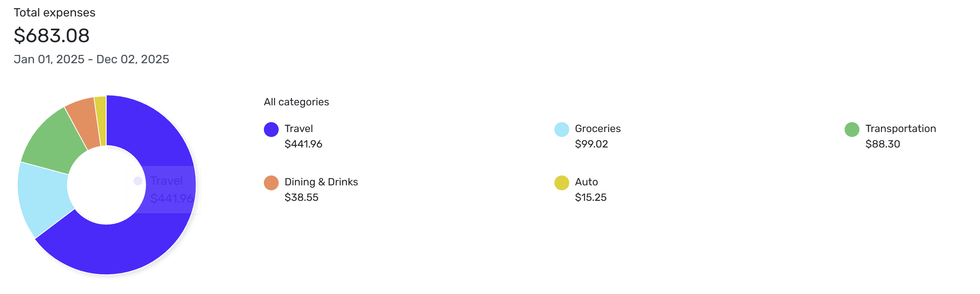Click the $441.96 Travel legend amount
Image resolution: width=980 pixels, height=294 pixels.
pyautogui.click(x=303, y=144)
